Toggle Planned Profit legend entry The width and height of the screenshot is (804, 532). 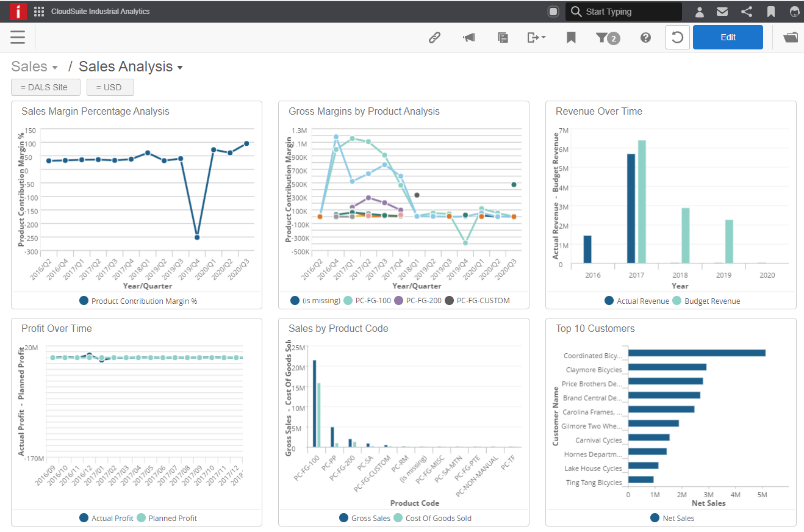(x=167, y=518)
